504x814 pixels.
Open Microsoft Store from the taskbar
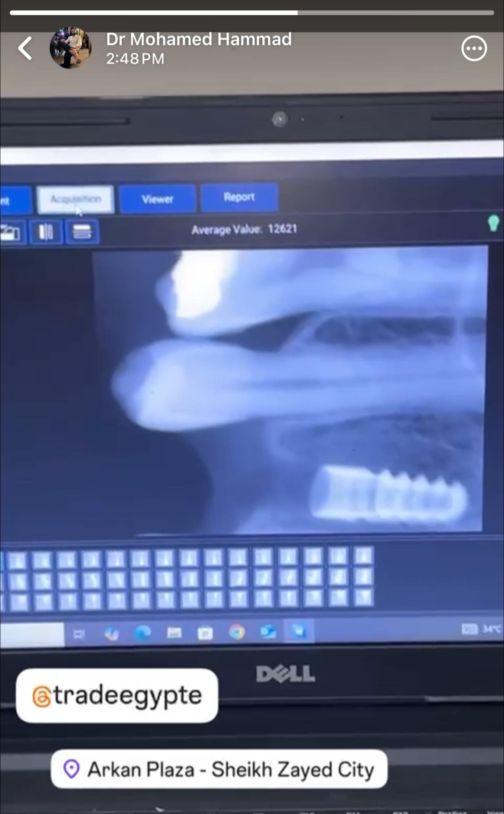click(205, 632)
